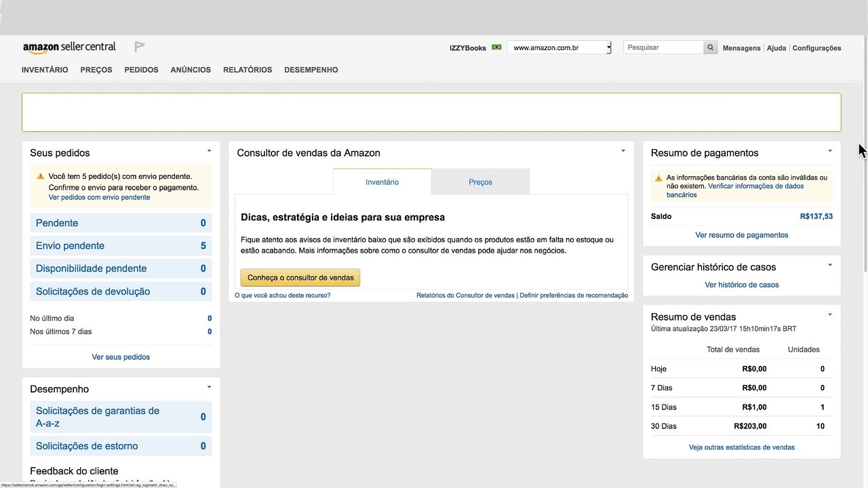Click the gray flag icon beside the logo

140,47
